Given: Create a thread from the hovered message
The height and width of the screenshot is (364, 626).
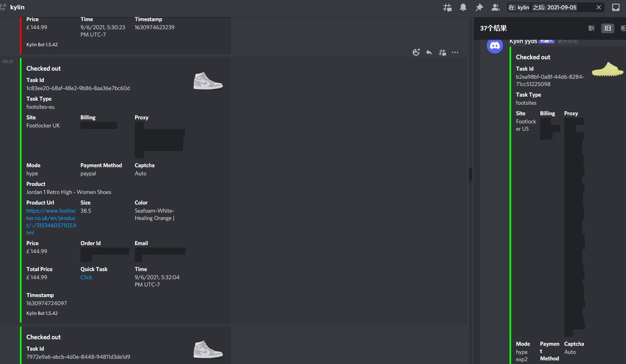Looking at the screenshot, I should 442,52.
